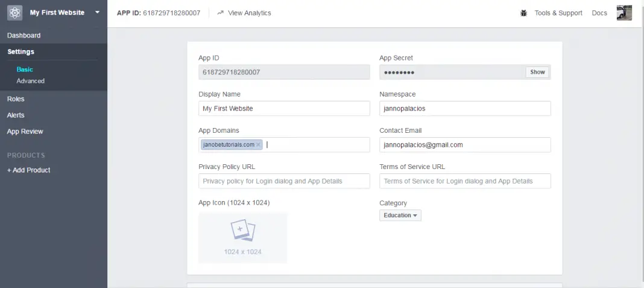Select the Advanced settings sub-item
This screenshot has width=644, height=288.
click(x=31, y=81)
